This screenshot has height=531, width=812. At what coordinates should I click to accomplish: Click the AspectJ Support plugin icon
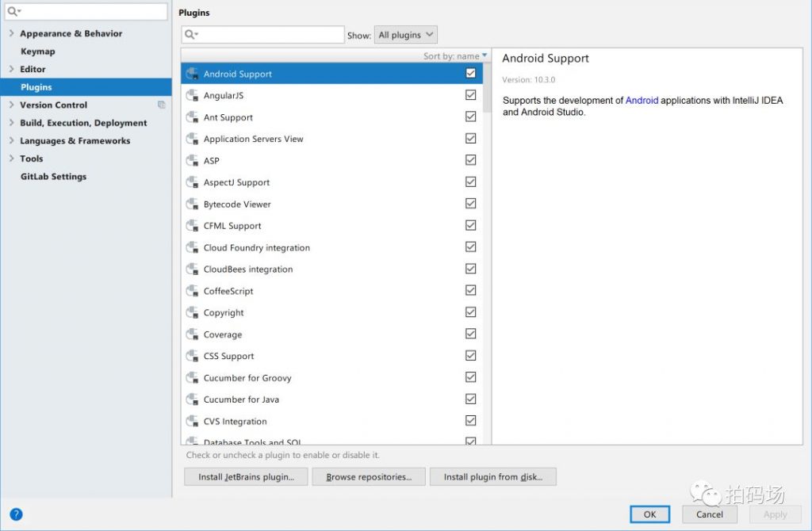(192, 182)
